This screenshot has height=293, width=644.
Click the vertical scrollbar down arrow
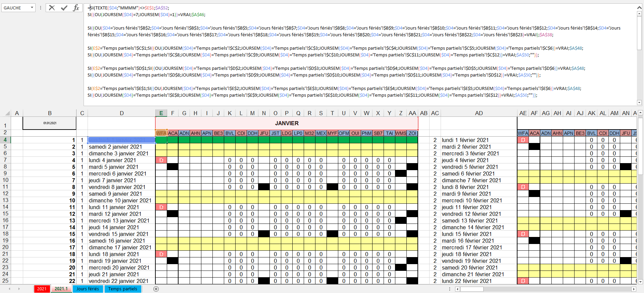click(x=640, y=282)
